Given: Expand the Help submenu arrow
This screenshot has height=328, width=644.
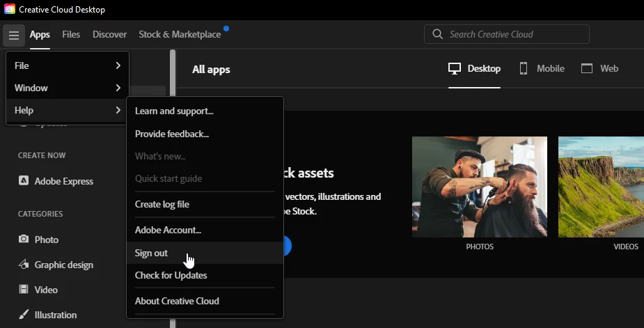Looking at the screenshot, I should point(118,110).
